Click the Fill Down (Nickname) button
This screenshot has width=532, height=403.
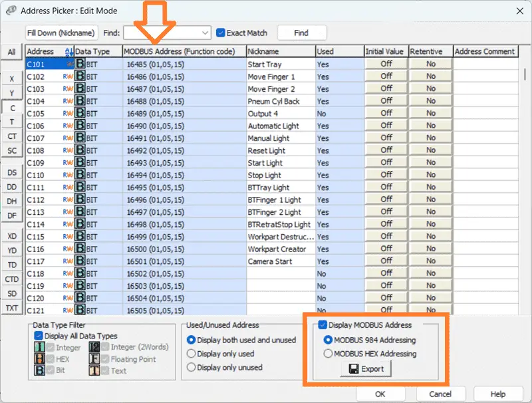61,33
